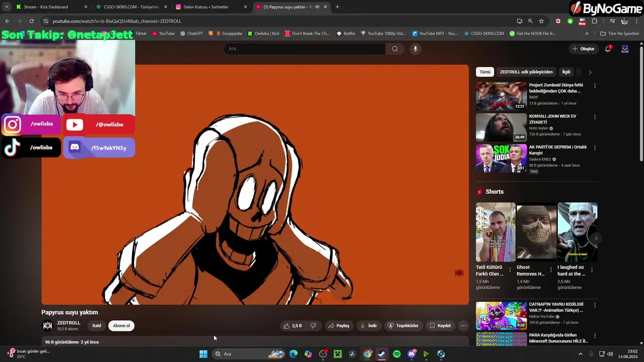Switch to the CSGO-SKINS.COM tab

tap(131, 7)
